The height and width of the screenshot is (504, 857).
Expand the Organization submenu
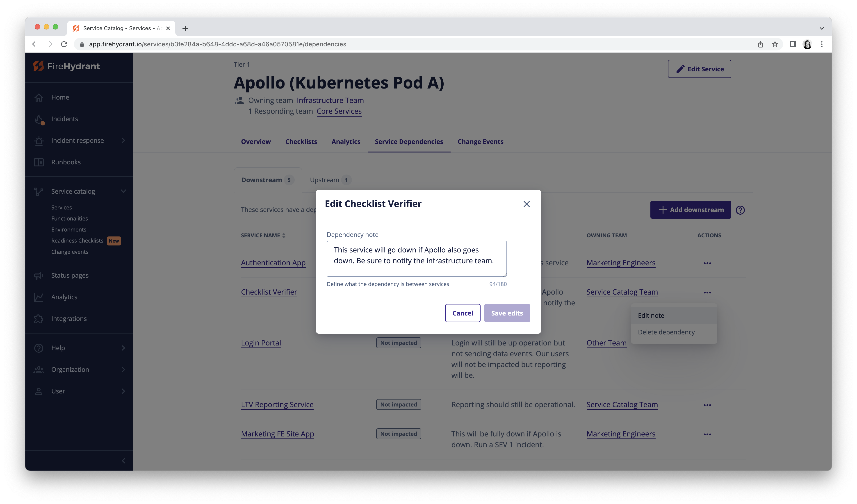point(123,370)
